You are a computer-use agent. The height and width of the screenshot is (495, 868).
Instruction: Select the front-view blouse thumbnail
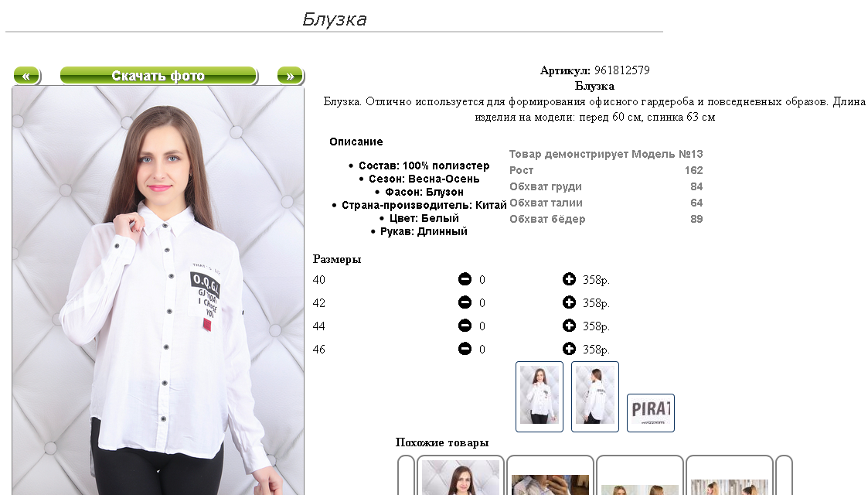coord(540,397)
